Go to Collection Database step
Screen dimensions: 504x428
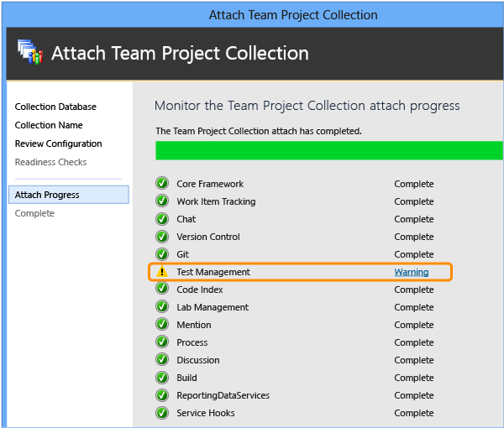pyautogui.click(x=55, y=107)
